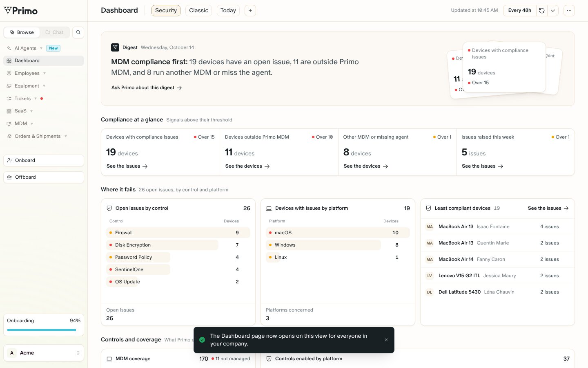Click the Dell DL device avatar

(430, 292)
